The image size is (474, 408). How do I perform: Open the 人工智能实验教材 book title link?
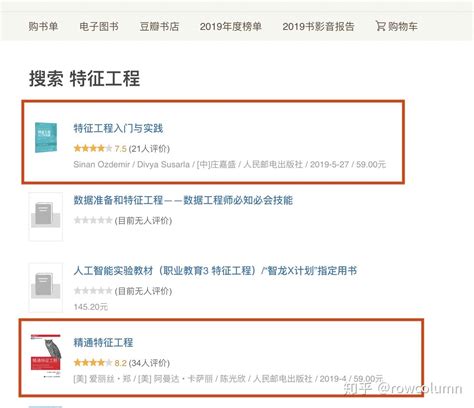215,271
